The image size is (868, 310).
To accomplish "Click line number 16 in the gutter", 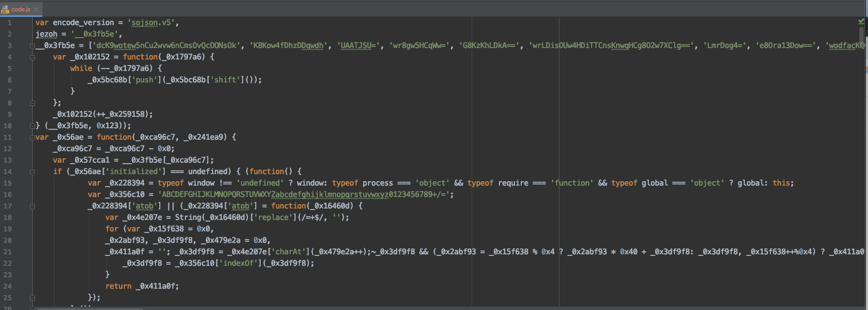I will 8,194.
